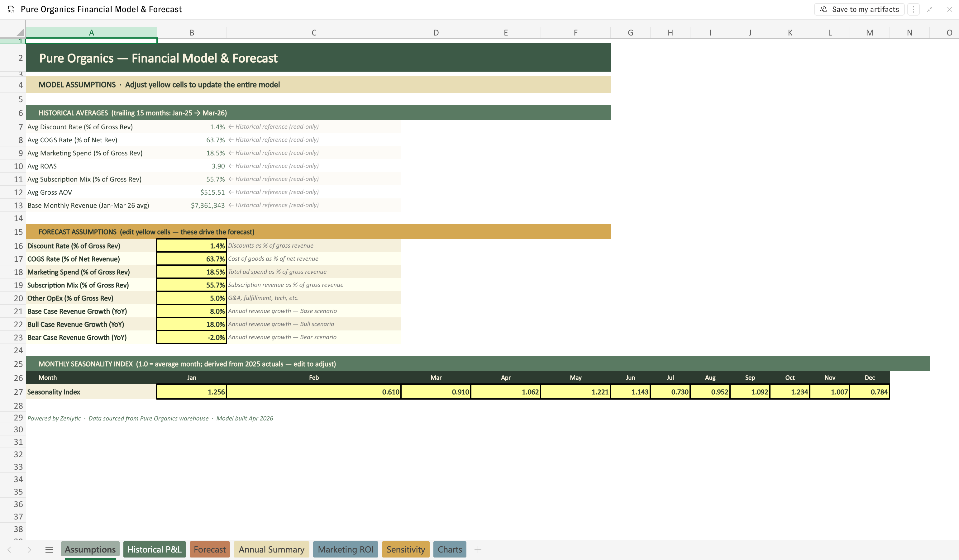The width and height of the screenshot is (959, 560).
Task: Open the all sheets list menu
Action: pyautogui.click(x=49, y=549)
